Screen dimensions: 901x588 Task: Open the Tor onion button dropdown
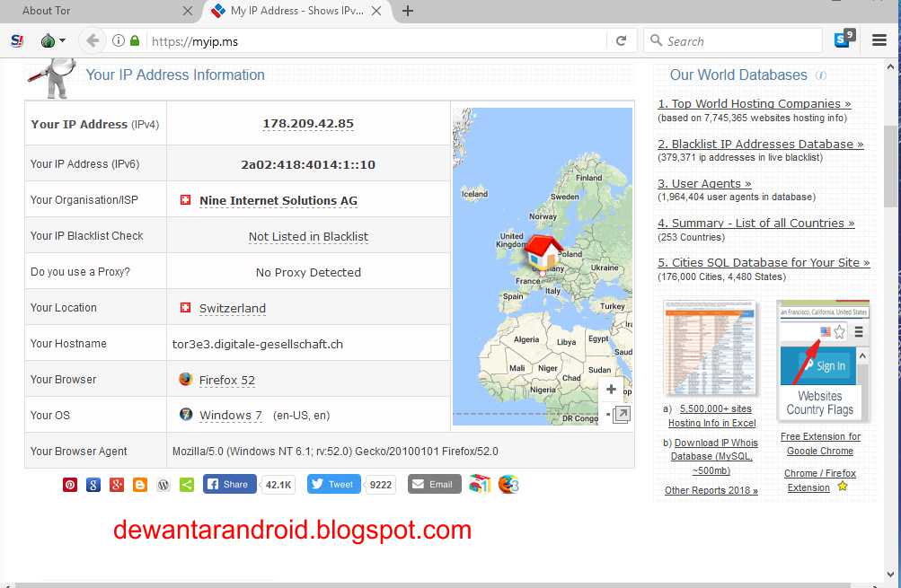tap(52, 41)
